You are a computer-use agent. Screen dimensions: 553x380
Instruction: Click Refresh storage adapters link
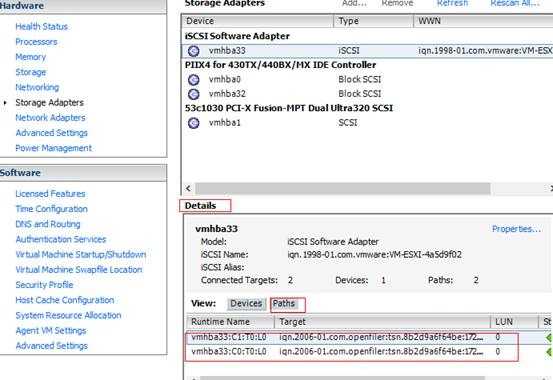pos(452,3)
